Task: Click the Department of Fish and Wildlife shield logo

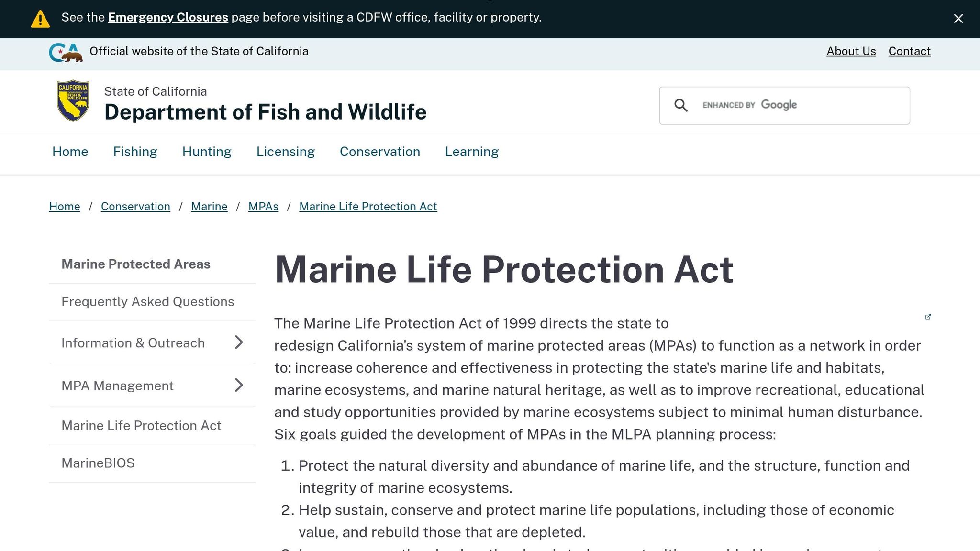Action: [x=72, y=101]
